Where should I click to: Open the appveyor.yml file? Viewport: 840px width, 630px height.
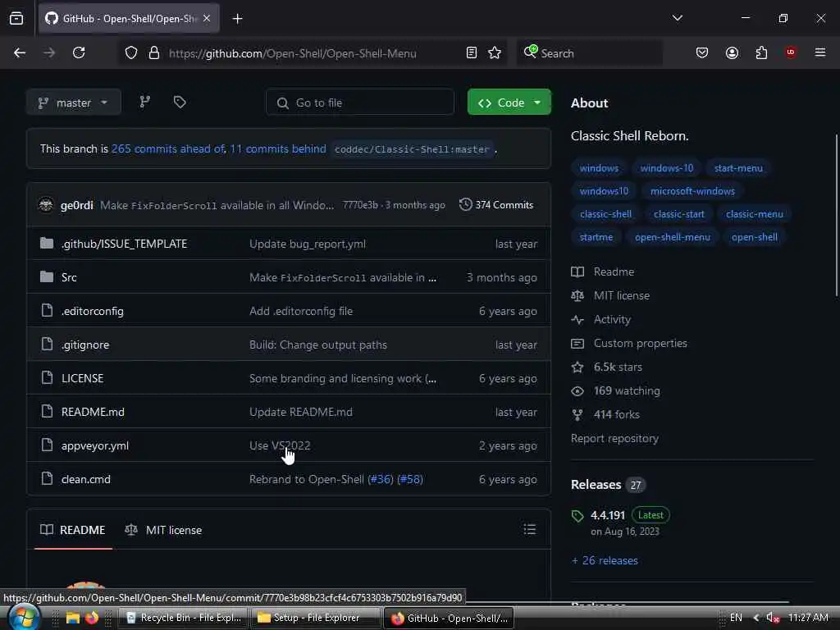(x=95, y=445)
